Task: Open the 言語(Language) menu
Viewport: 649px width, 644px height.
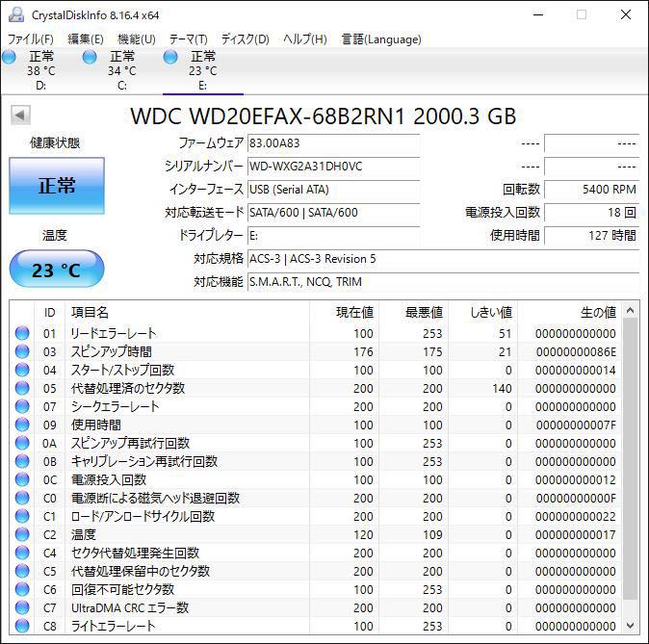Action: pyautogui.click(x=381, y=39)
